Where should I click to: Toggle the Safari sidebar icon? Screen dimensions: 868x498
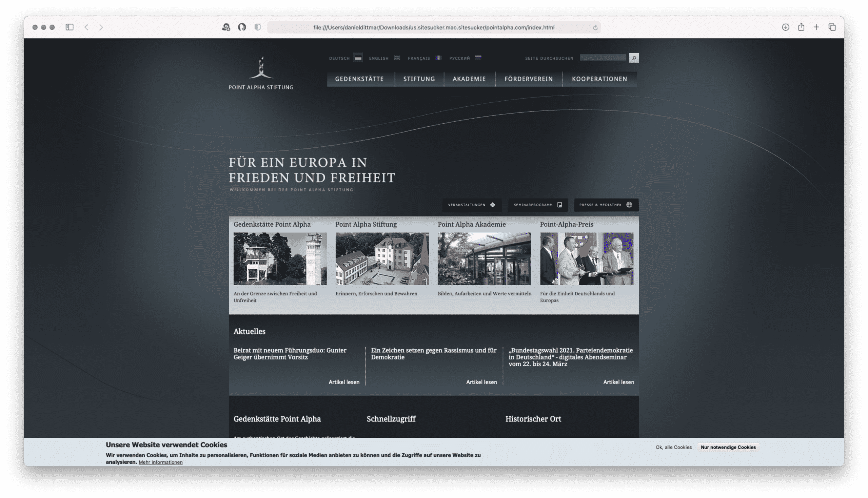tap(70, 27)
